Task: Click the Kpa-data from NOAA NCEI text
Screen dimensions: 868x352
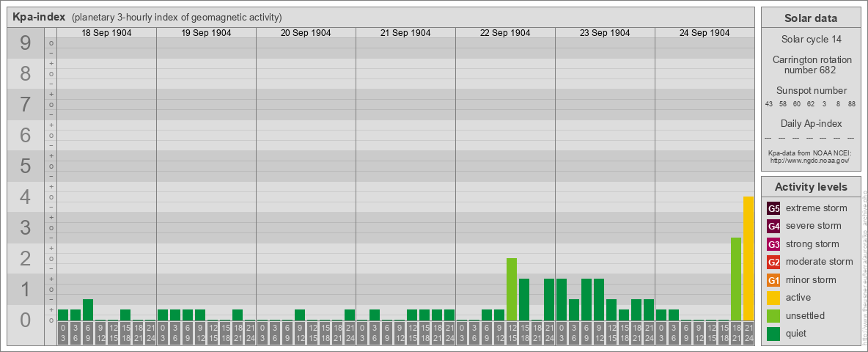Action: [809, 153]
